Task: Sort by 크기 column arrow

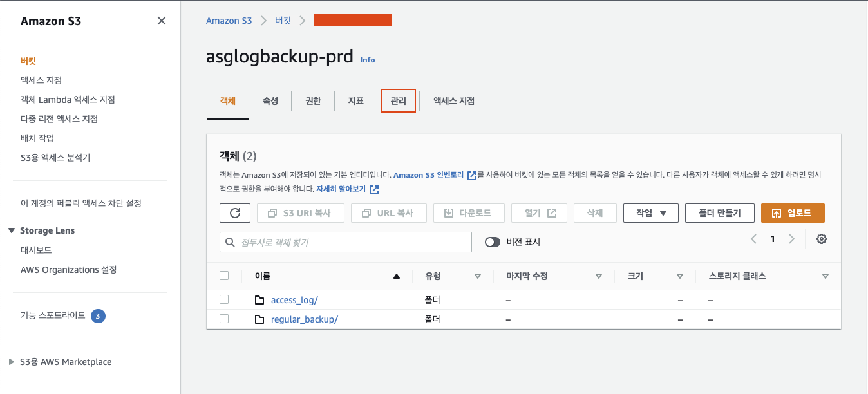Action: coord(680,276)
